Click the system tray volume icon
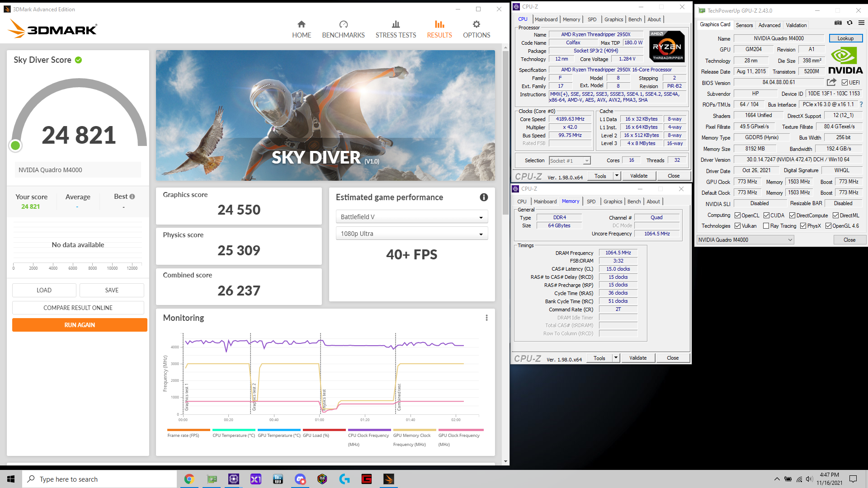868x488 pixels. tap(809, 479)
